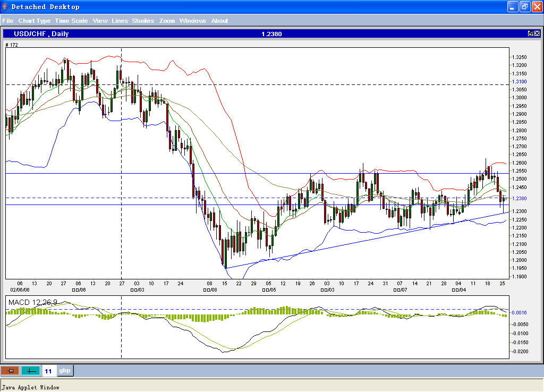Open the Time Scale menu

[71, 21]
